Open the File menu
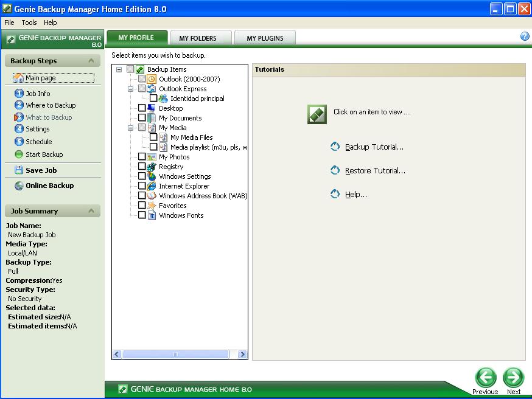 (9, 23)
